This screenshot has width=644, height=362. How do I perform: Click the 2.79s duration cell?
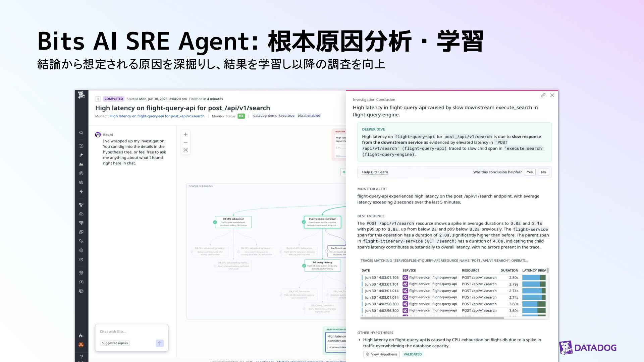coord(514,284)
